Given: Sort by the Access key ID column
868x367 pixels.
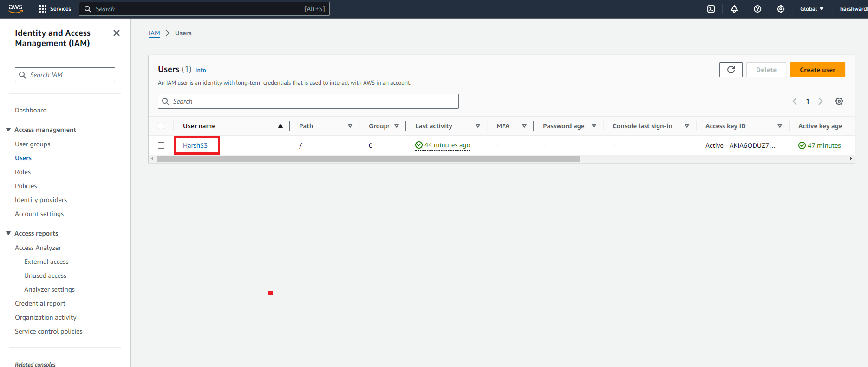Looking at the screenshot, I should [x=780, y=126].
